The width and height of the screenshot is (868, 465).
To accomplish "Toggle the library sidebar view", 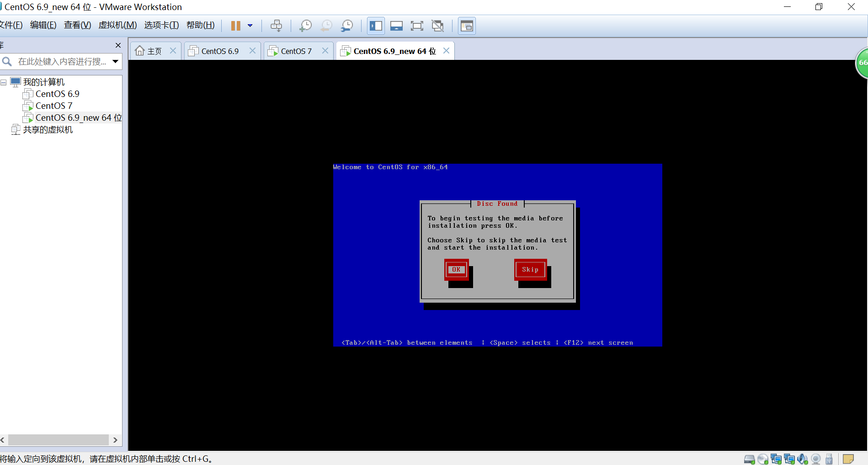I will tap(376, 26).
